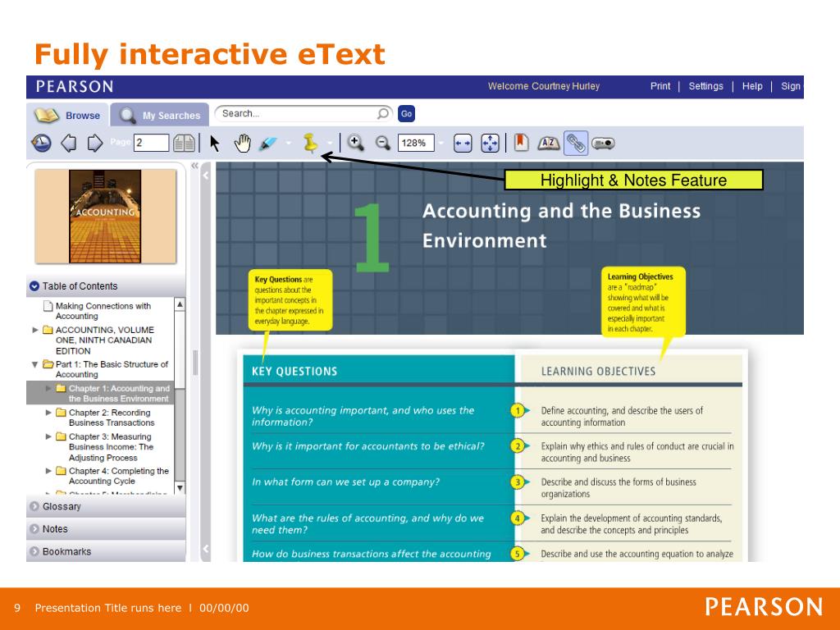Viewport: 840px width, 630px height.
Task: Select the hand pan tool
Action: point(242,143)
